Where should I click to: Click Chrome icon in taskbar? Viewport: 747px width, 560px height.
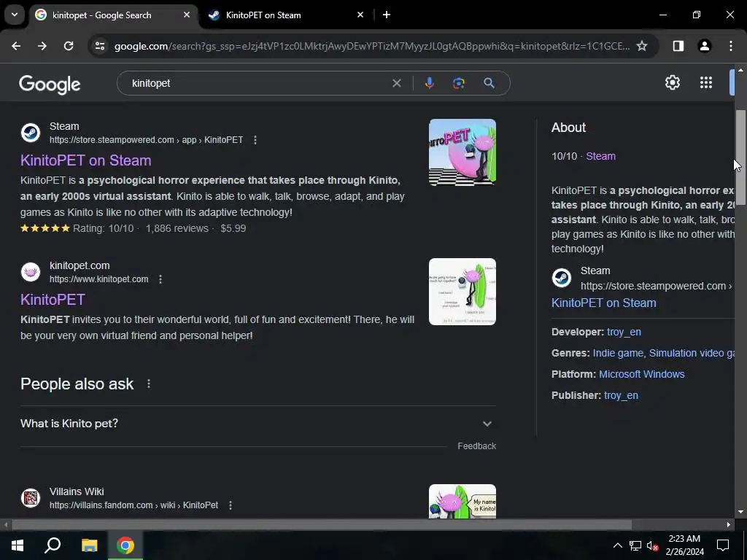(x=125, y=545)
